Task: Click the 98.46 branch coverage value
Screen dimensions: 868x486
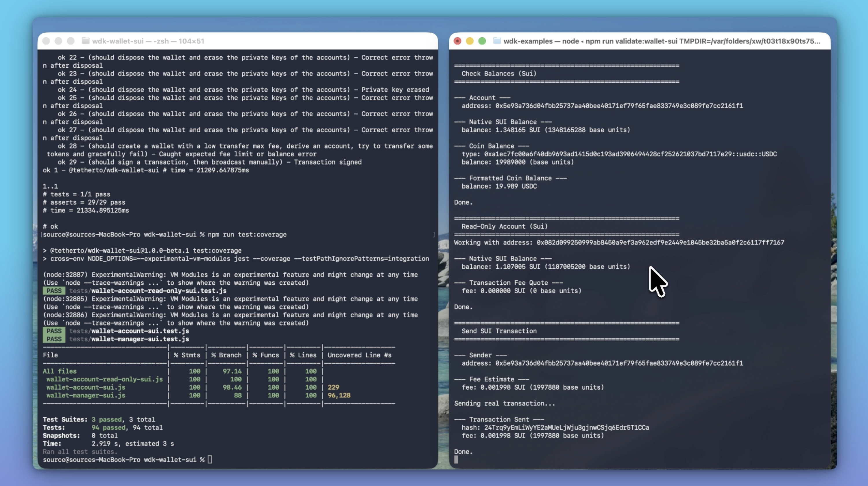Action: pos(232,387)
